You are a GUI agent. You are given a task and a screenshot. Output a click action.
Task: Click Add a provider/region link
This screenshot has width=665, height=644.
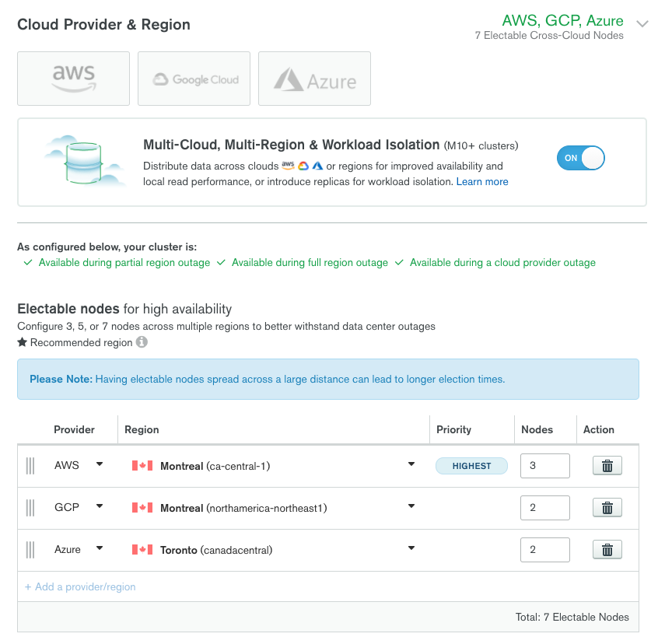click(80, 587)
